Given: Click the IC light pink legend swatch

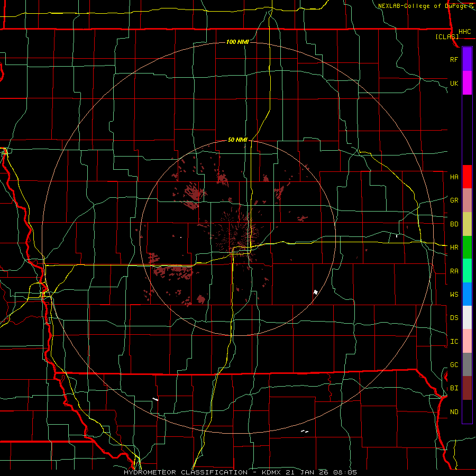Looking at the screenshot, I should coord(467,341).
